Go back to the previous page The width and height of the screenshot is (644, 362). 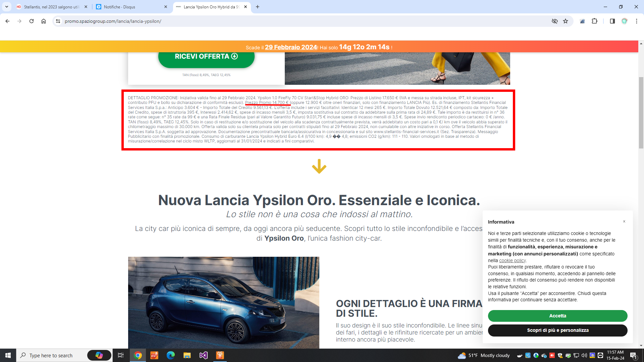click(x=7, y=21)
